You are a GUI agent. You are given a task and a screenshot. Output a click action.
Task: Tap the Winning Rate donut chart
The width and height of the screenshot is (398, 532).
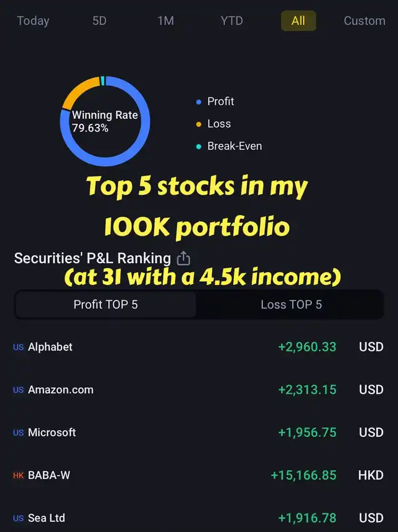pyautogui.click(x=105, y=121)
